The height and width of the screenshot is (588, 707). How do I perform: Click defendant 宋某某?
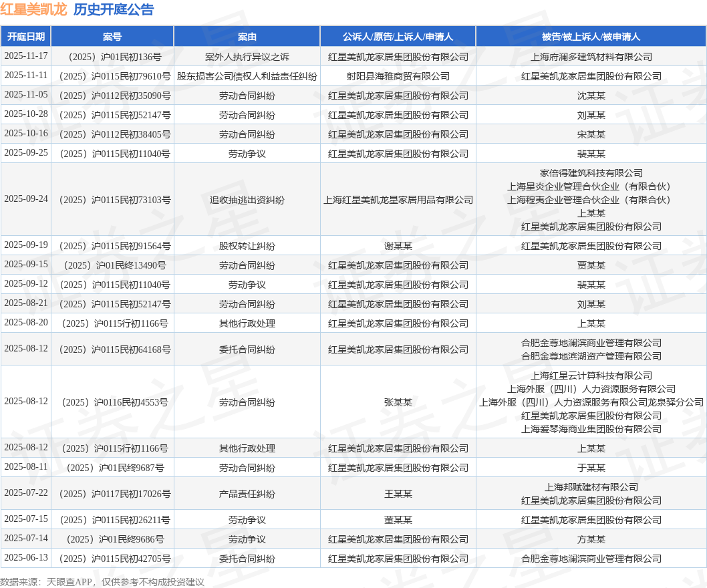pos(591,134)
